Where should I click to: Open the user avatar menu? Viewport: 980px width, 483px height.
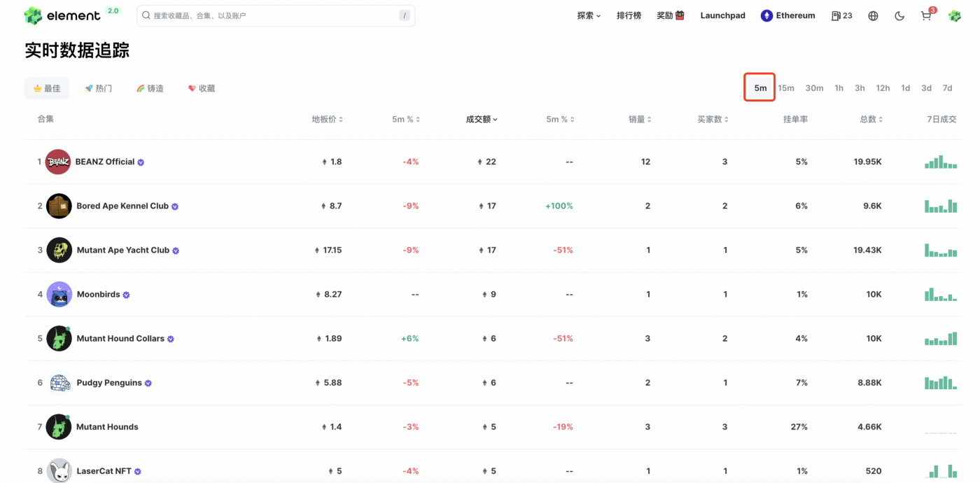coord(955,15)
